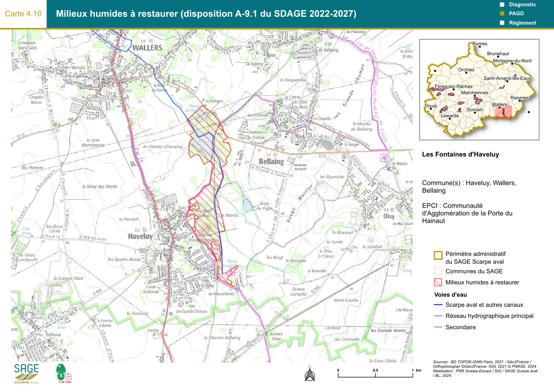This screenshot has width=554, height=392.
Task: Click the Bellaing town label on the map
Action: click(x=271, y=162)
